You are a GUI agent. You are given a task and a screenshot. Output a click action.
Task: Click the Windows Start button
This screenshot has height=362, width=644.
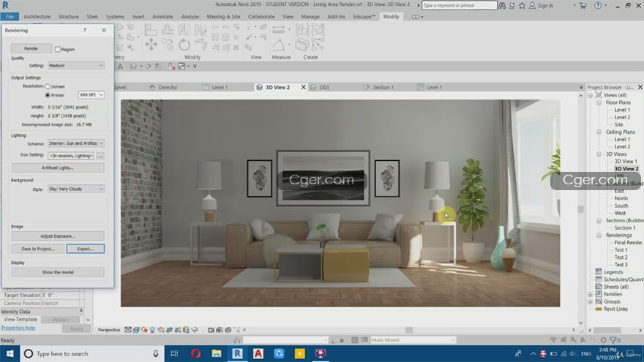click(x=10, y=353)
